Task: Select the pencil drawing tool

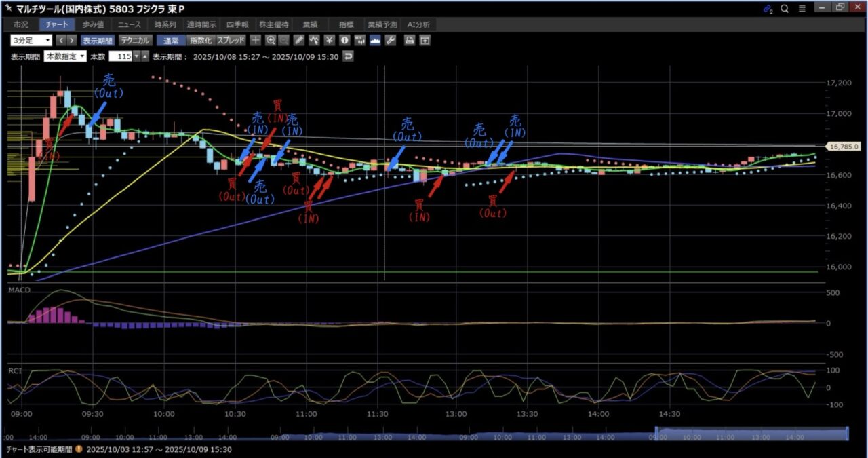Action: [x=300, y=40]
